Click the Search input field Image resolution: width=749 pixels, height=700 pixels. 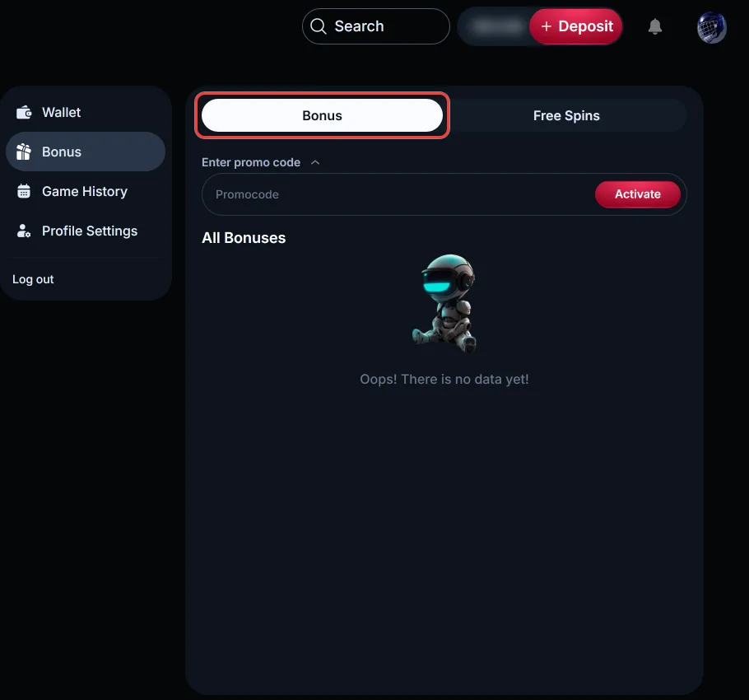pos(376,26)
